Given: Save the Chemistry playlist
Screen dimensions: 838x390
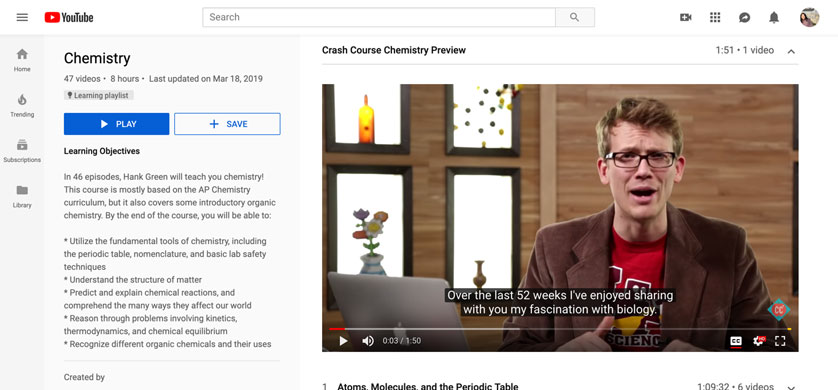Looking at the screenshot, I should (x=227, y=124).
